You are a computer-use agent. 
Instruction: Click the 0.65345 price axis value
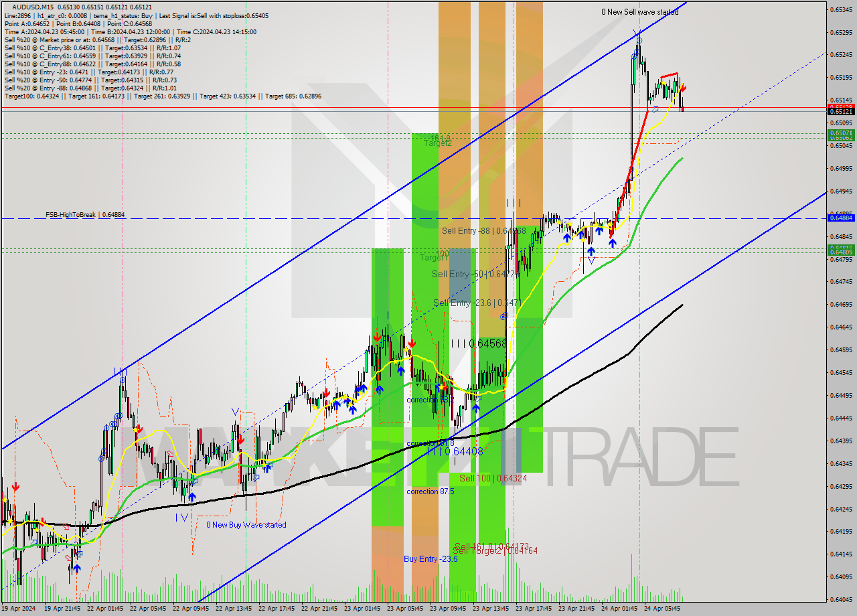coord(841,10)
